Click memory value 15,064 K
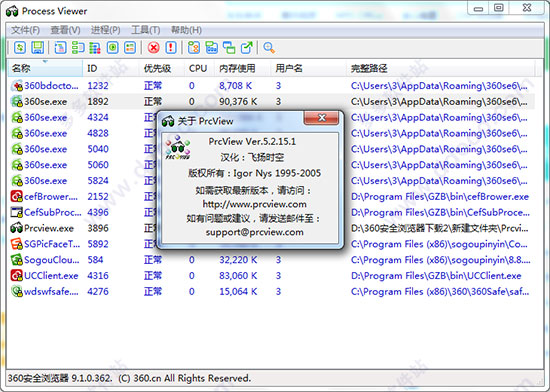Image resolution: width=550 pixels, height=392 pixels. click(x=238, y=291)
